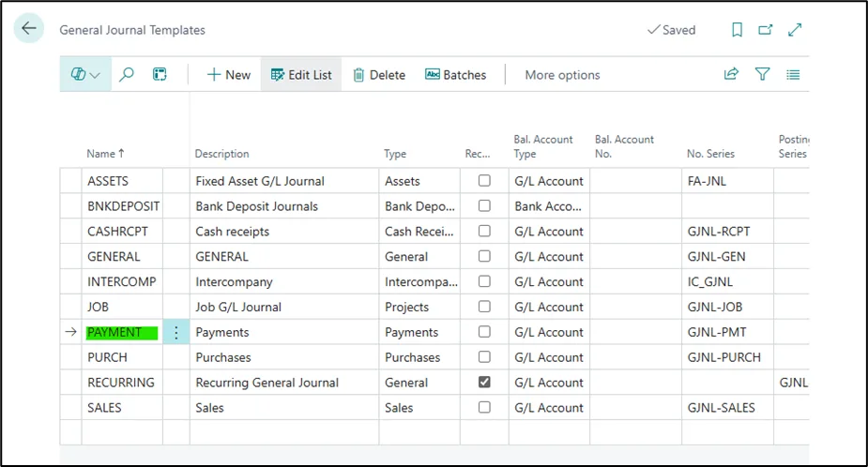This screenshot has height=467, width=868.
Task: Toggle Recurring checkbox for PURCH row
Action: coord(484,357)
